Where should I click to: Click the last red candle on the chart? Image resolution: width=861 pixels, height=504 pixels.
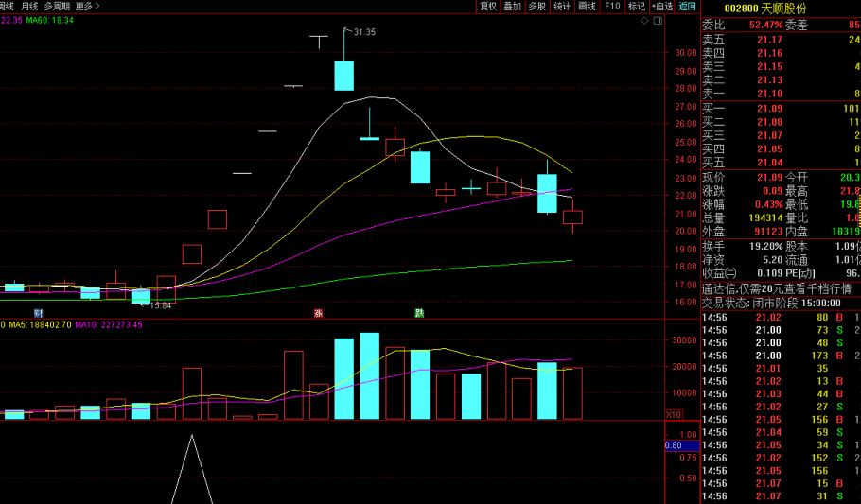click(x=572, y=217)
